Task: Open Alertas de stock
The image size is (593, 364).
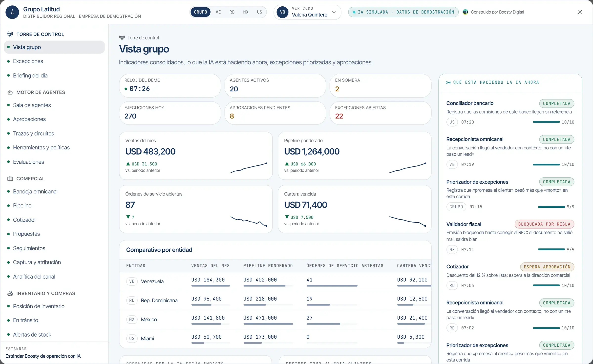Action: click(x=54, y=335)
